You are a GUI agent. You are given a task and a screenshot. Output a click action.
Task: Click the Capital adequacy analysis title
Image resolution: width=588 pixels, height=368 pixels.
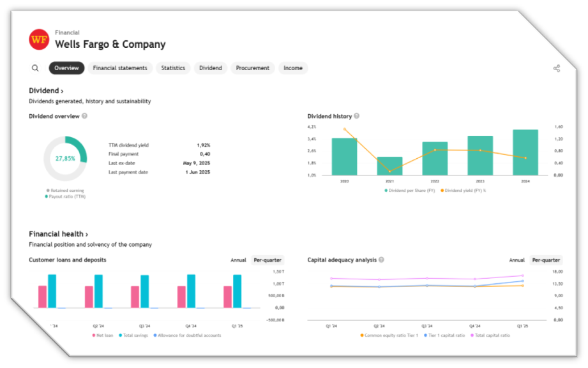pos(342,260)
